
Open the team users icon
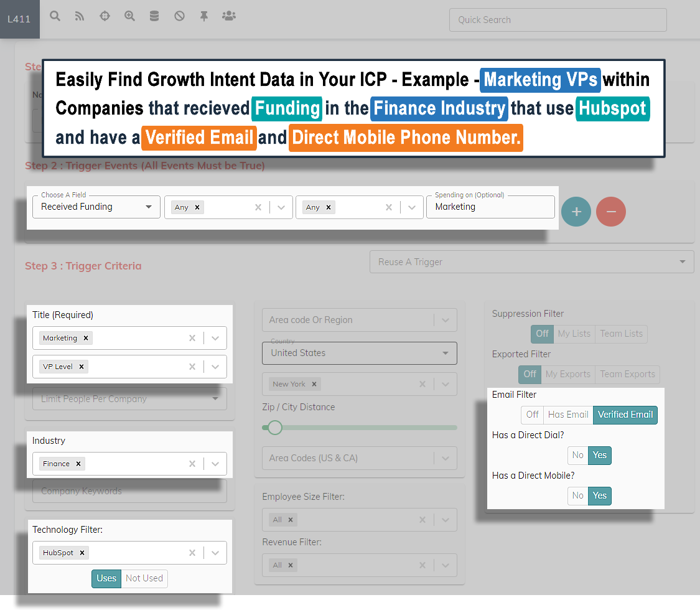pos(229,16)
